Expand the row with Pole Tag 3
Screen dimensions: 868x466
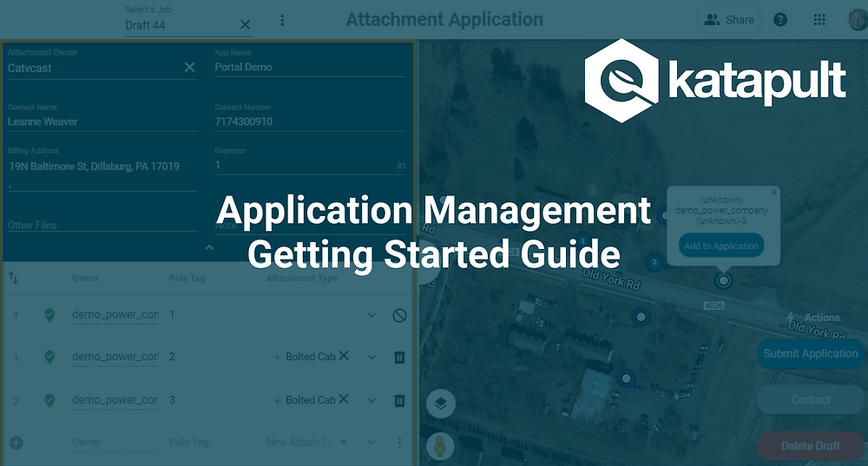[x=372, y=401]
